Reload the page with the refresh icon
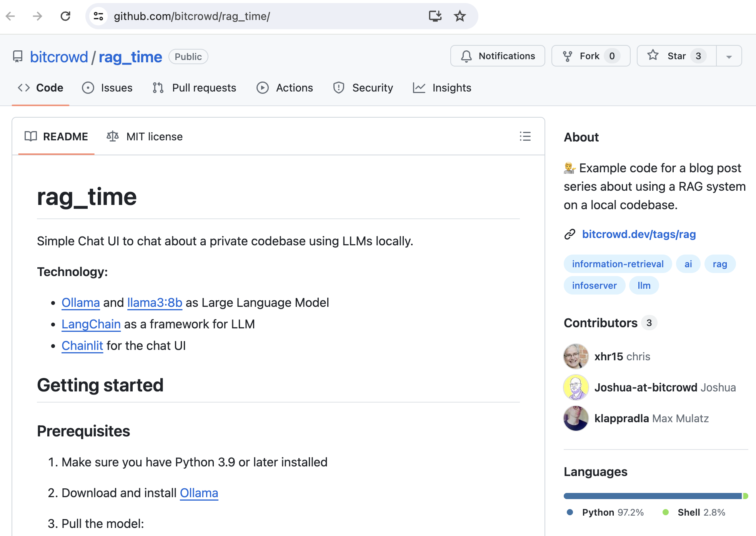The image size is (756, 536). pos(65,16)
